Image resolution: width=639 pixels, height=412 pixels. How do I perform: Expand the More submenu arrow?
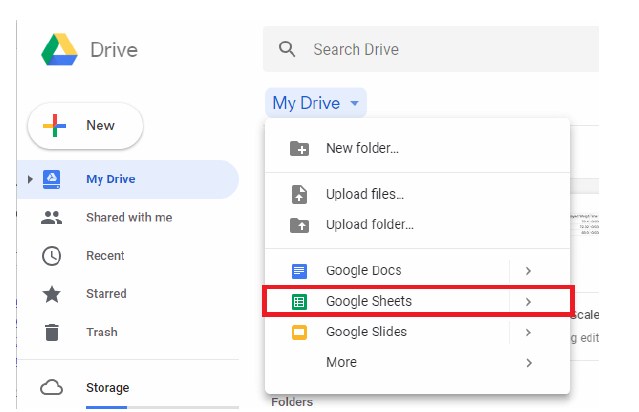tap(529, 363)
